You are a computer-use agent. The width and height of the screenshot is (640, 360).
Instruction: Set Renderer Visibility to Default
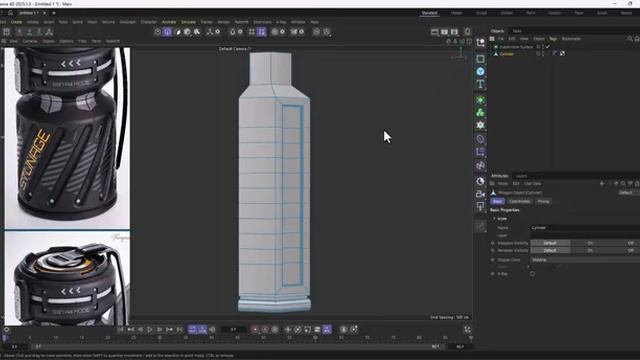tap(550, 250)
